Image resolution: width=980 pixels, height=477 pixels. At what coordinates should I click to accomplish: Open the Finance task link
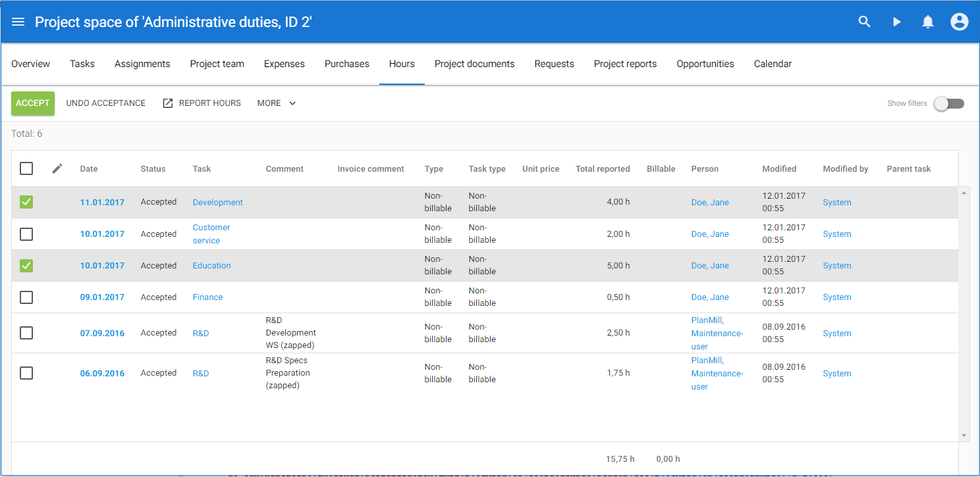coord(208,297)
